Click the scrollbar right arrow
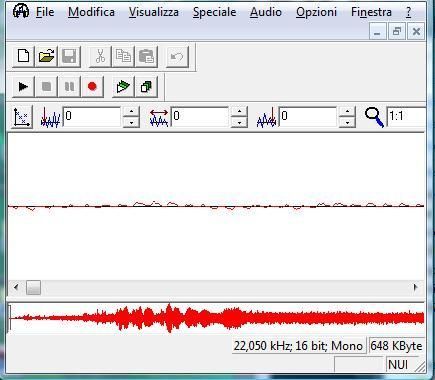Image resolution: width=435 pixels, height=380 pixels. [x=416, y=287]
